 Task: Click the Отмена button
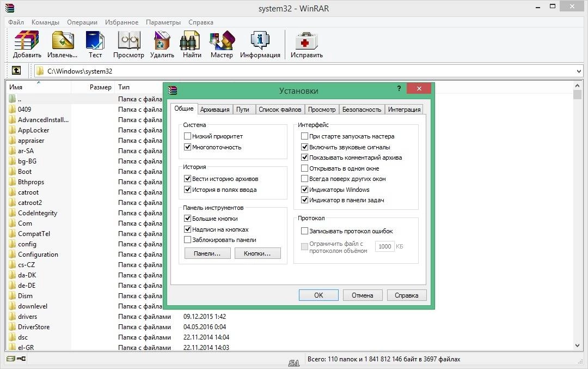(x=362, y=295)
